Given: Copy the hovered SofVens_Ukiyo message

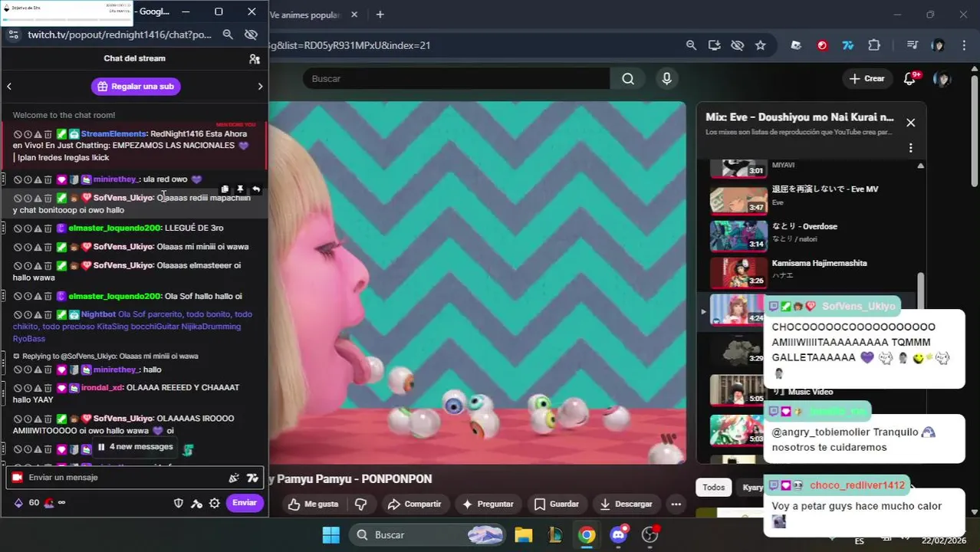Looking at the screenshot, I should (x=225, y=189).
